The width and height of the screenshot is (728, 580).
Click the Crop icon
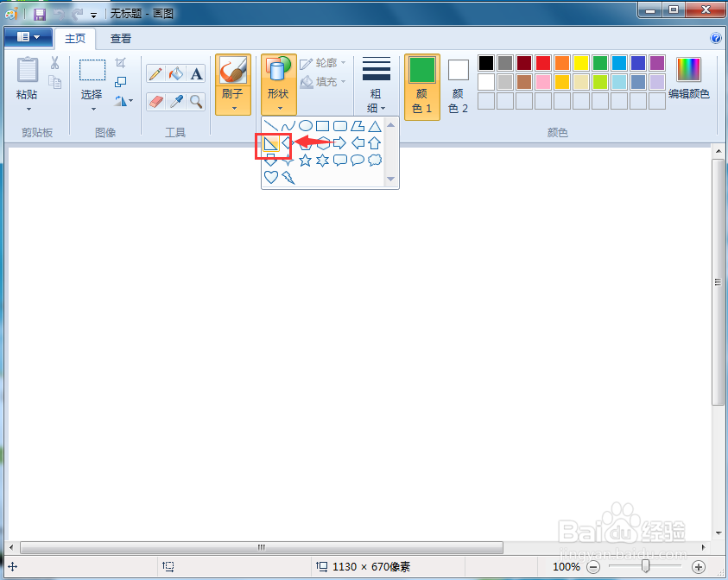click(120, 62)
